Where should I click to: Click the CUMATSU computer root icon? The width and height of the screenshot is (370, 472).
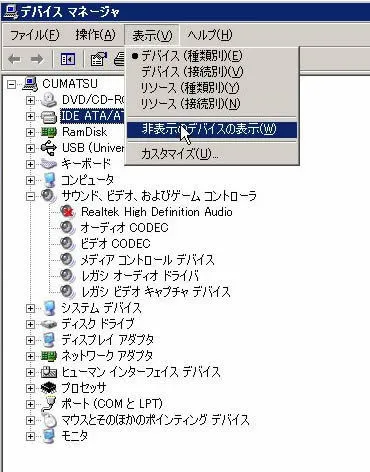pos(30,84)
